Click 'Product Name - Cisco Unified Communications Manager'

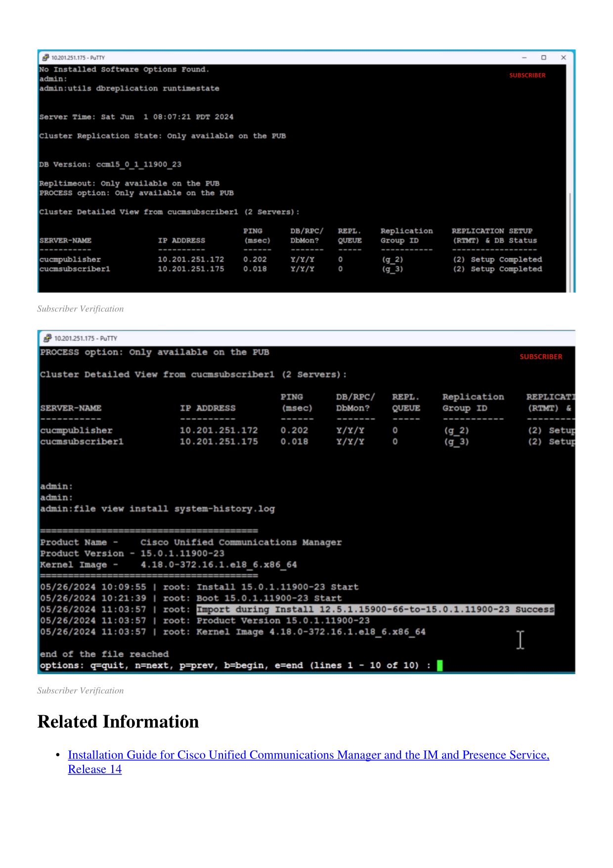[x=191, y=543]
